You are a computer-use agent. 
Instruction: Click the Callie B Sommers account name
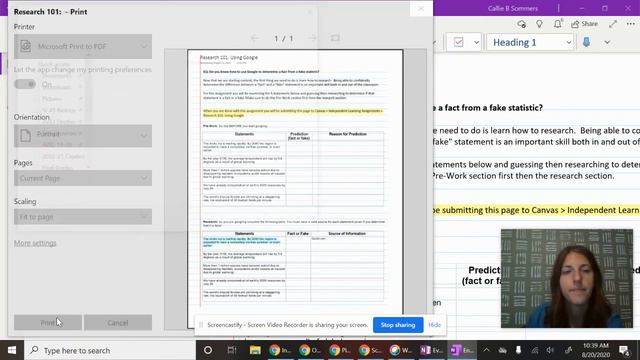pyautogui.click(x=513, y=8)
